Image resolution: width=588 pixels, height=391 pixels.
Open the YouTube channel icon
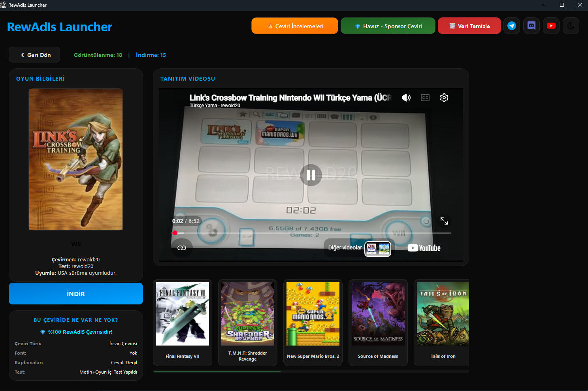pos(551,26)
